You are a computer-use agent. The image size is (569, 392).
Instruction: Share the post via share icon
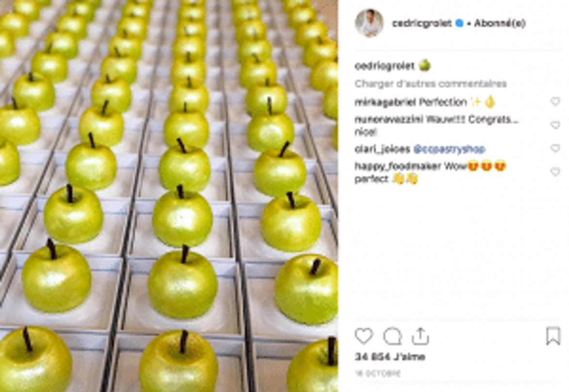[420, 336]
